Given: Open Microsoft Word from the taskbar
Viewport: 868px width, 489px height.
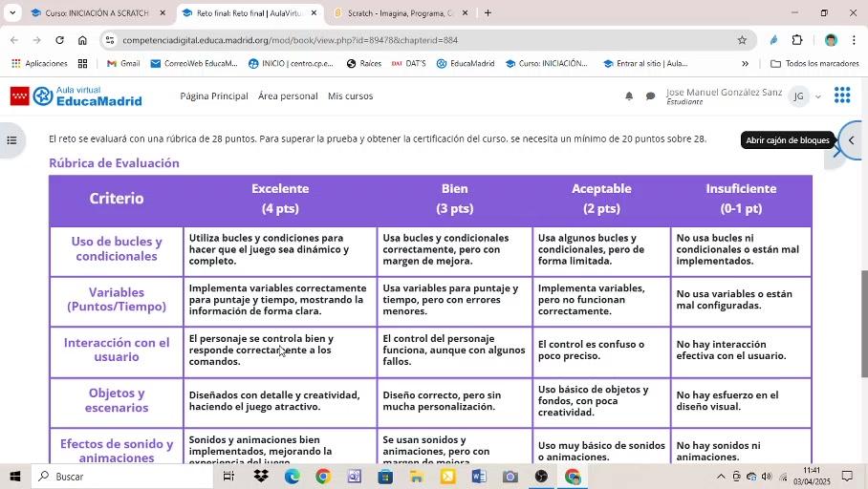Looking at the screenshot, I should point(479,477).
